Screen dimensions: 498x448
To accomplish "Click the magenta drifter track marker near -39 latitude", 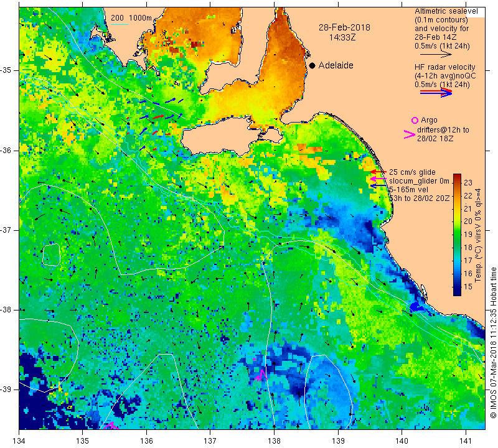I will click(x=261, y=375).
